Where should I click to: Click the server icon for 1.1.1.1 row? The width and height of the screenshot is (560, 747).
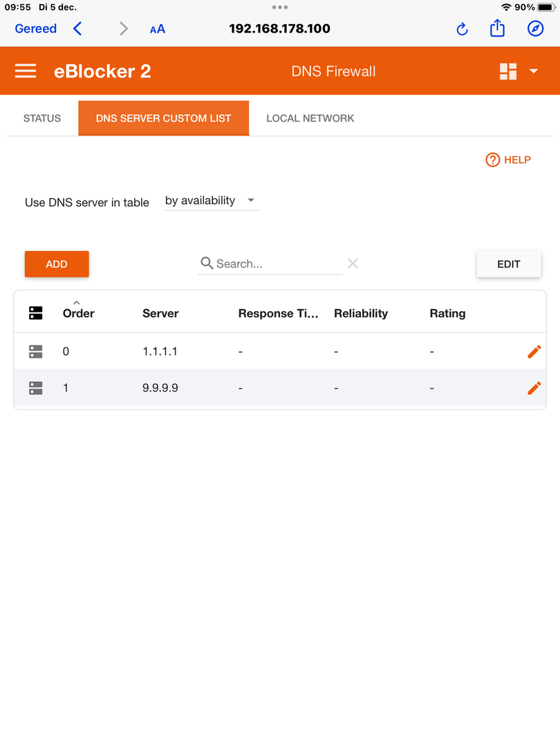point(36,351)
